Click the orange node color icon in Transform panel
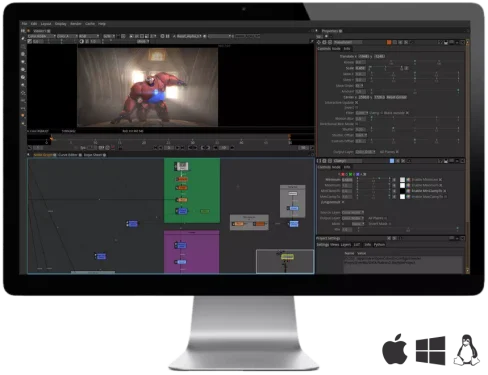 point(389,42)
